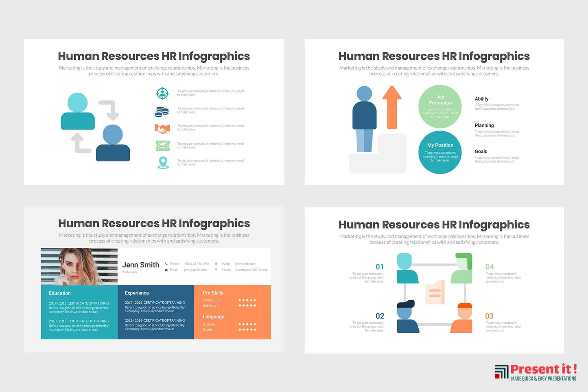
Task: Click the orange document icon in center
Action: pyautogui.click(x=435, y=292)
